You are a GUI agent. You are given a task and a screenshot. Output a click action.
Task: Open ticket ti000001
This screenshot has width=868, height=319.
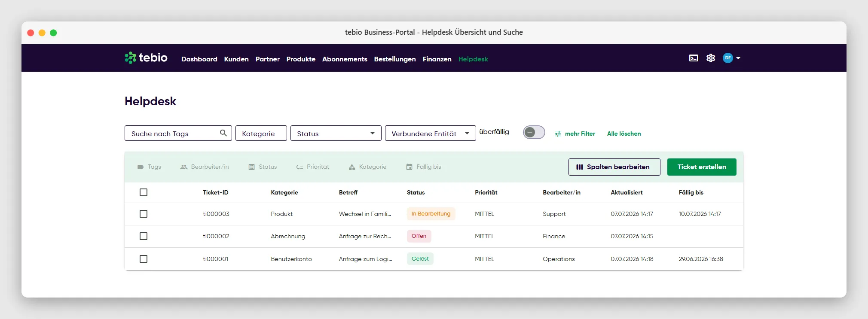point(216,259)
